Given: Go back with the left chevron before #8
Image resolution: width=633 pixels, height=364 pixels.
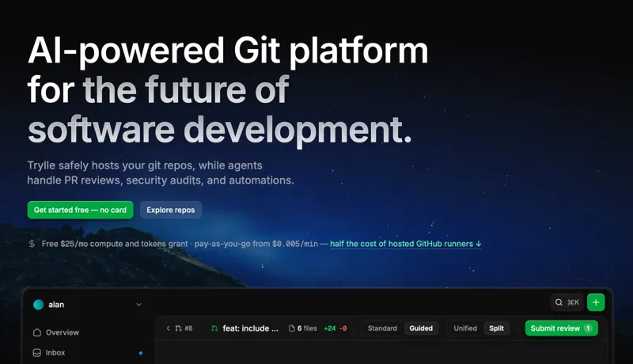Looking at the screenshot, I should pos(168,328).
